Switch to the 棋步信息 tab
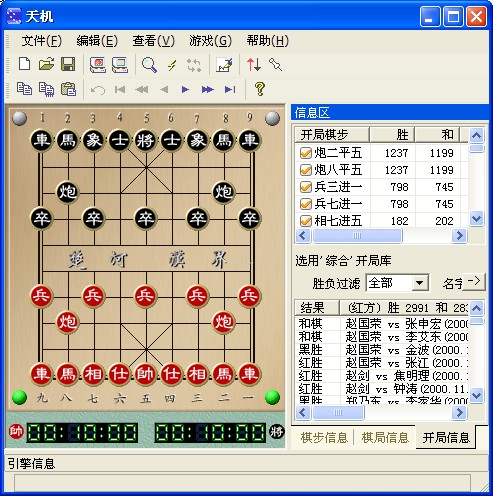 (x=324, y=438)
